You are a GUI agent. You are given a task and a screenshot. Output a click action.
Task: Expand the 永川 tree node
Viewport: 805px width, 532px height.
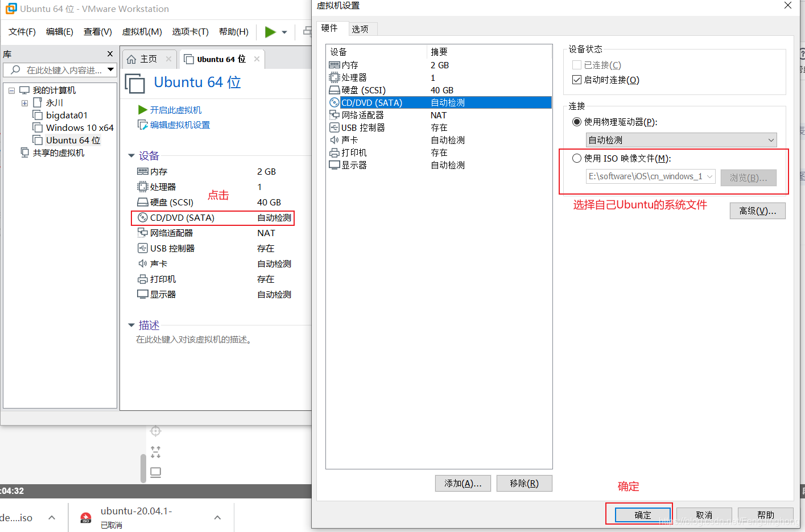point(24,102)
